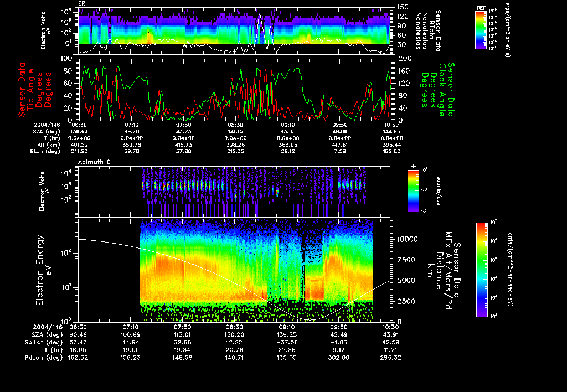Click PdLon value 162.52
This screenshot has width=567, height=392.
tap(78, 357)
